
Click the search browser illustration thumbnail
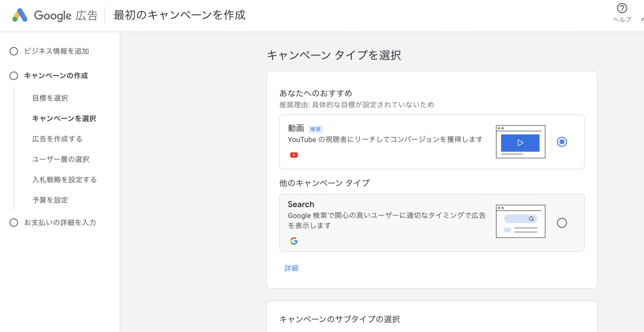[521, 221]
